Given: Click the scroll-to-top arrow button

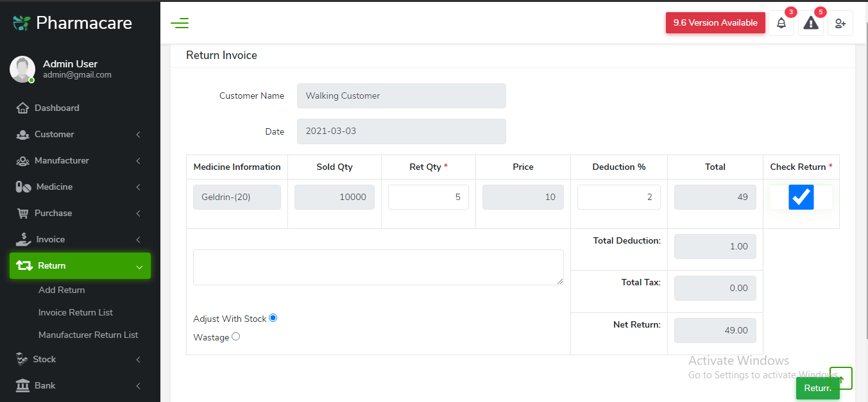Looking at the screenshot, I should tap(841, 378).
